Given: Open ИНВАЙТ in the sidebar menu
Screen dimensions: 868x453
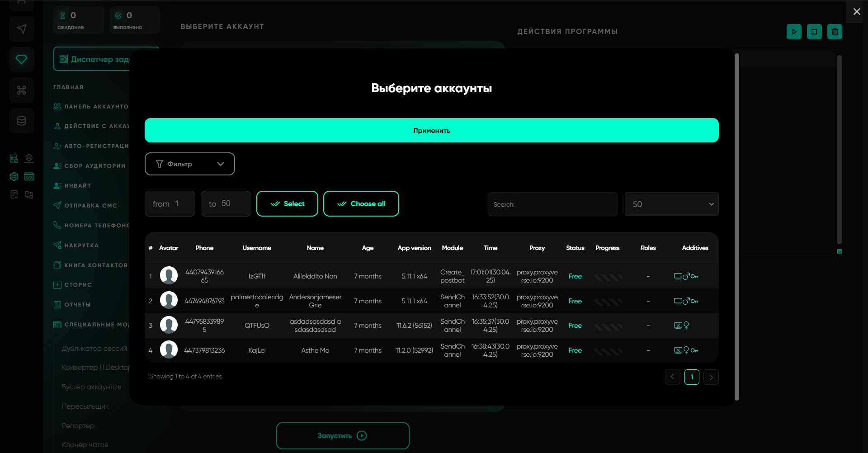Looking at the screenshot, I should tap(77, 186).
